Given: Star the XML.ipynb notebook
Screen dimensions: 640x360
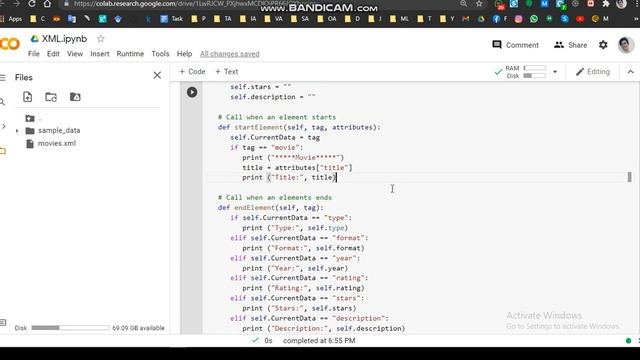Looking at the screenshot, I should pyautogui.click(x=100, y=39).
